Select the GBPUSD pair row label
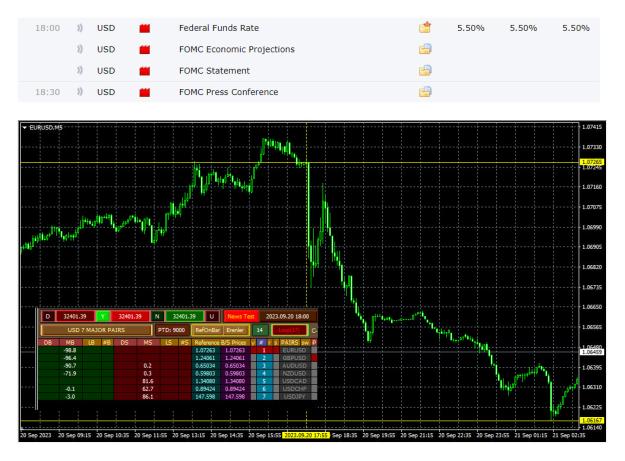The image size is (625, 461). tap(294, 358)
